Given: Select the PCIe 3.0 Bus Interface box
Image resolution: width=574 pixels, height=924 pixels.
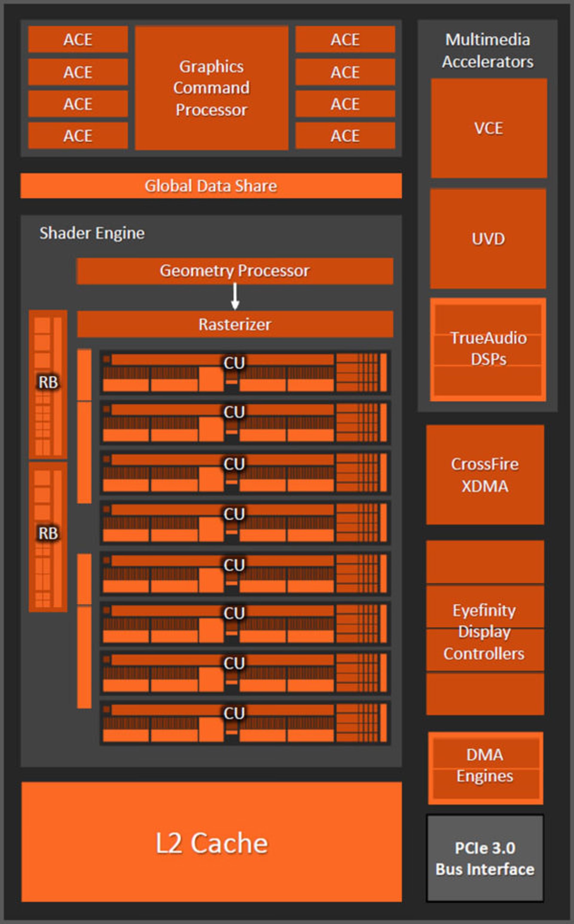Looking at the screenshot, I should 485,858.
